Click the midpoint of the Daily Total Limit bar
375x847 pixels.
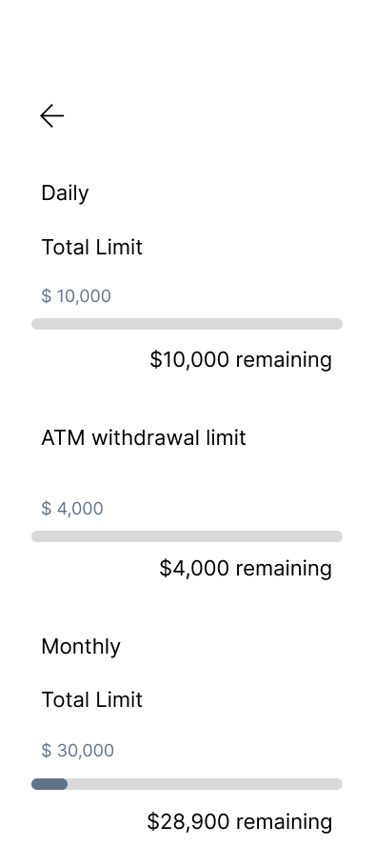pos(187,324)
